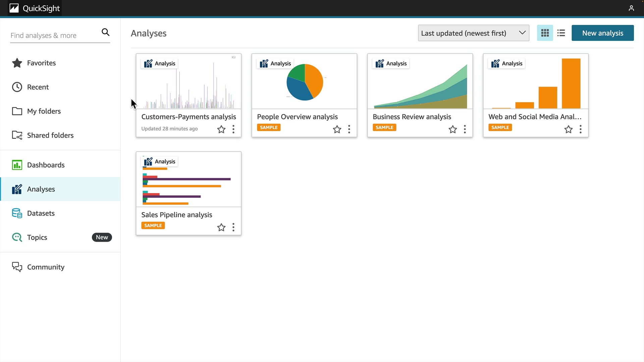Open the user account icon
Screen dimensions: 644x362
[x=631, y=8]
